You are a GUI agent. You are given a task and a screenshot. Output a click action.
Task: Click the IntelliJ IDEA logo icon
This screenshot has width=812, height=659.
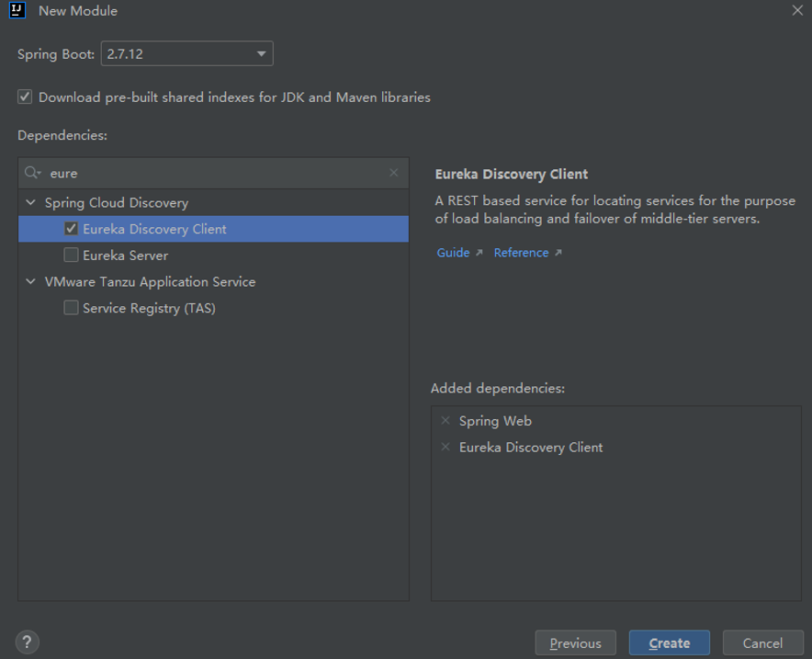coord(17,10)
